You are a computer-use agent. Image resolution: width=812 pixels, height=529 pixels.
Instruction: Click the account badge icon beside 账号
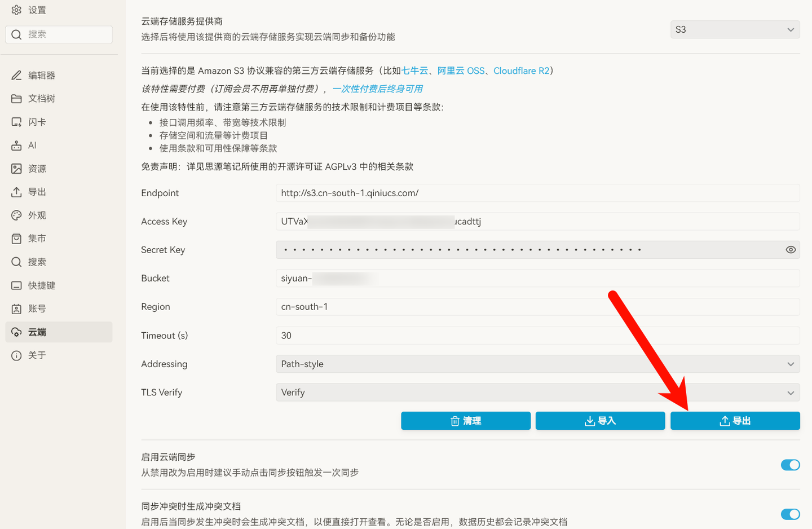(x=16, y=308)
